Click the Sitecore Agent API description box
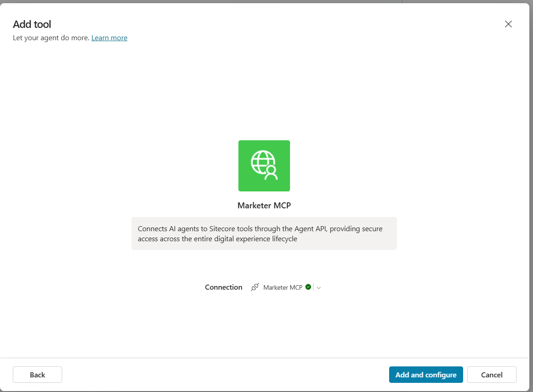 (264, 233)
